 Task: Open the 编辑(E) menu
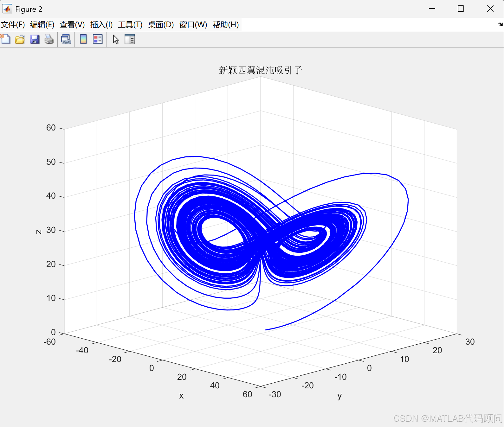(42, 25)
